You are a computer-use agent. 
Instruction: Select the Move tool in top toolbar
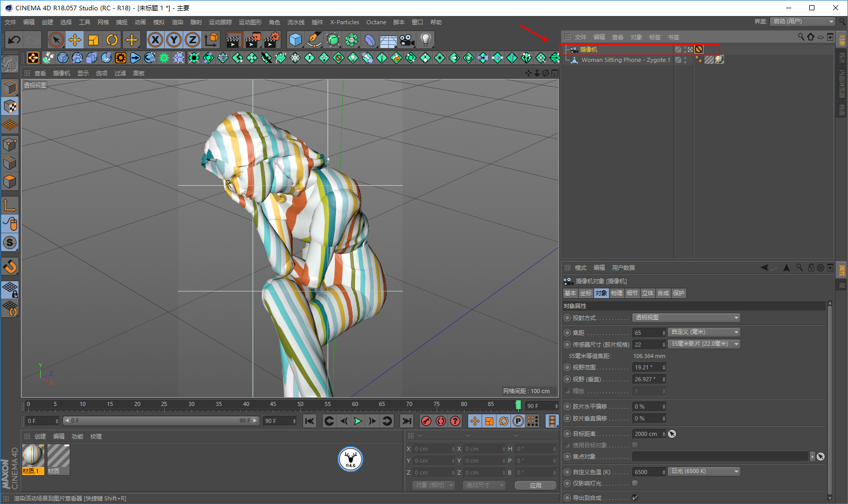[x=74, y=40]
